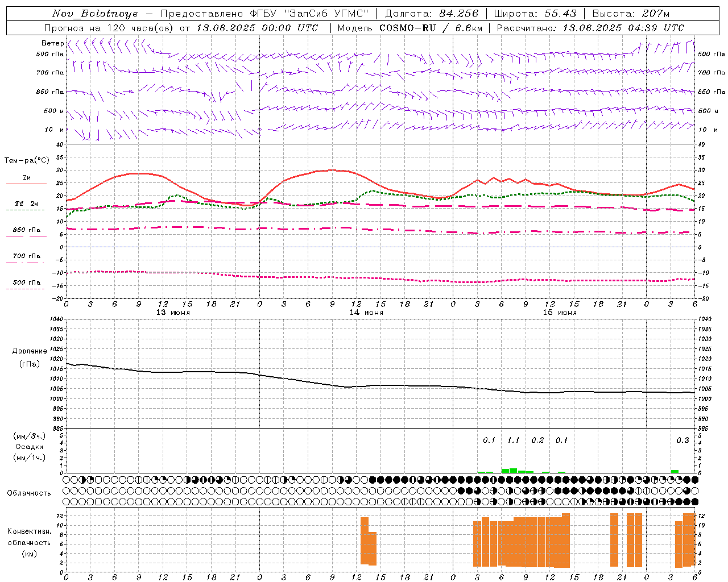Click the Высота: 207м value

[x=631, y=14]
